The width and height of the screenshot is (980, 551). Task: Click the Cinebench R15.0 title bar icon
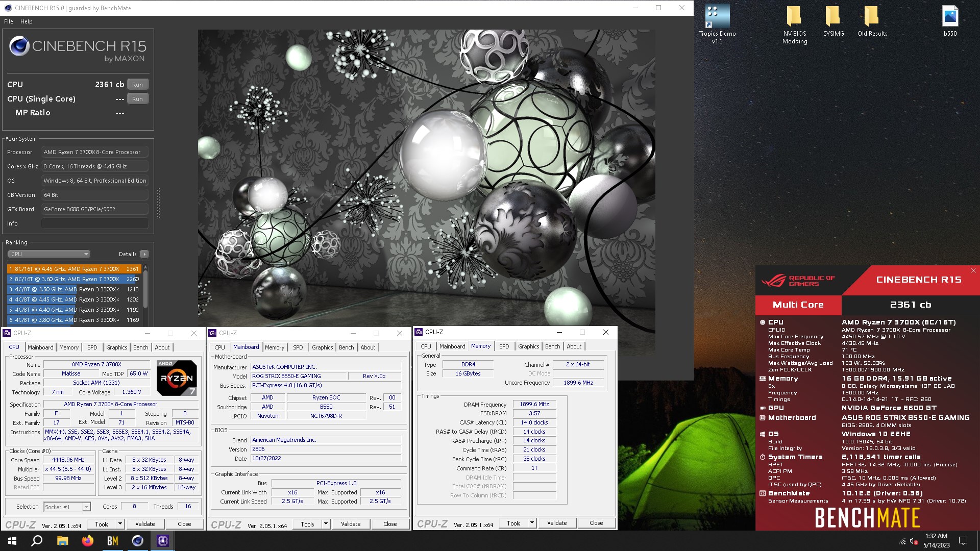(7, 8)
